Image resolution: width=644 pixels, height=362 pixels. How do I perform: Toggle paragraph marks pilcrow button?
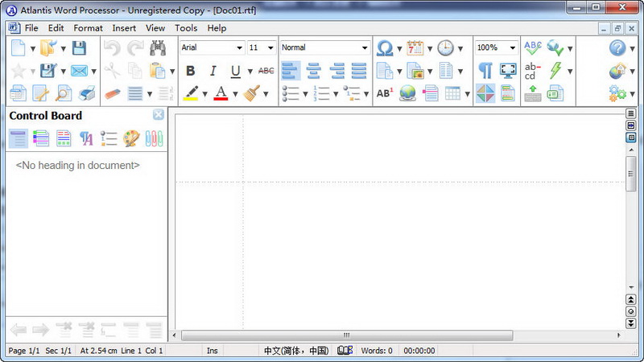(485, 71)
